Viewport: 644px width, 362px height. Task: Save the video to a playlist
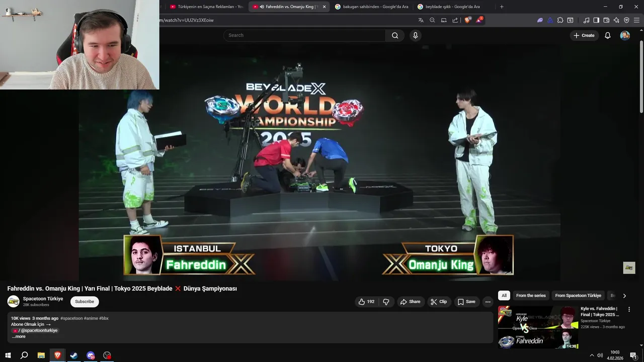point(466,302)
